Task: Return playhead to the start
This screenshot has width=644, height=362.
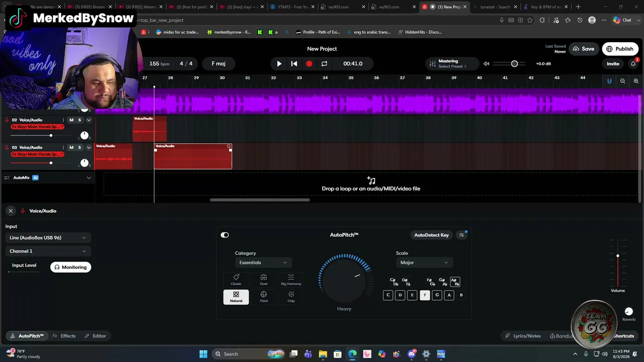Action: click(294, 64)
